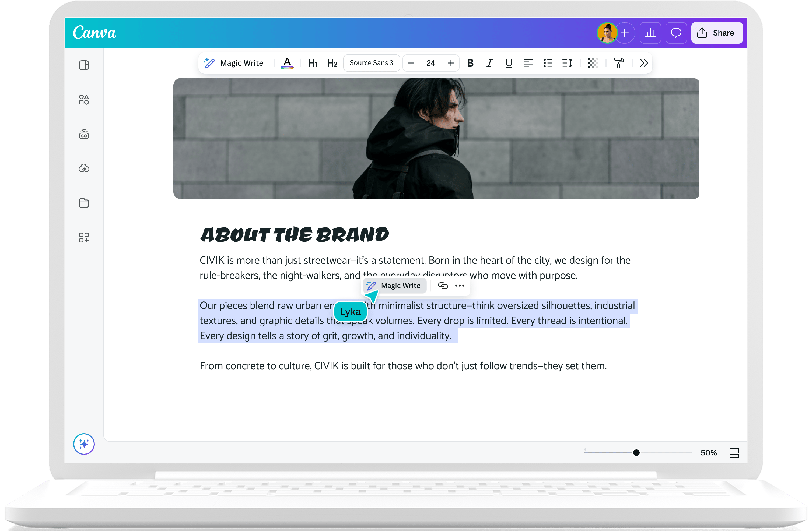
Task: Increase font size with plus button
Action: (451, 63)
